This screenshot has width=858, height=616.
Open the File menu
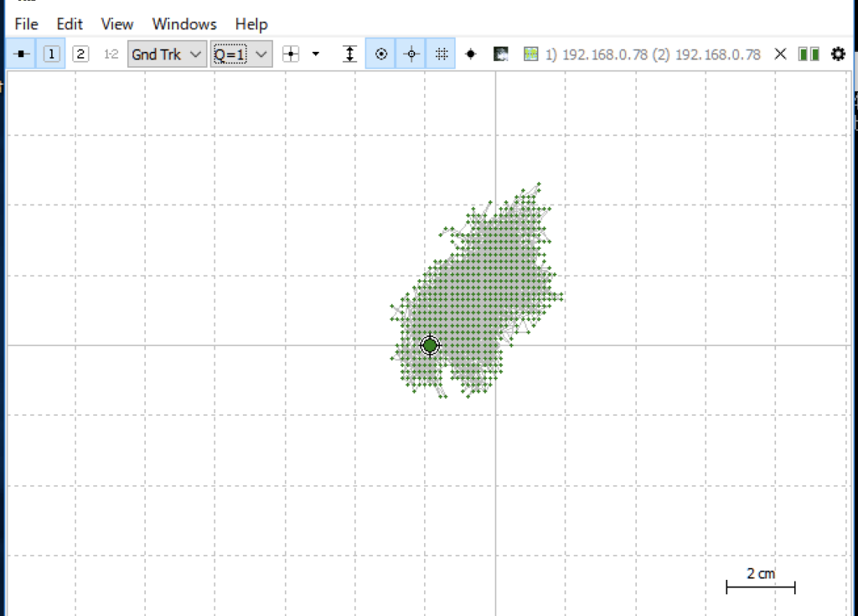click(x=26, y=24)
